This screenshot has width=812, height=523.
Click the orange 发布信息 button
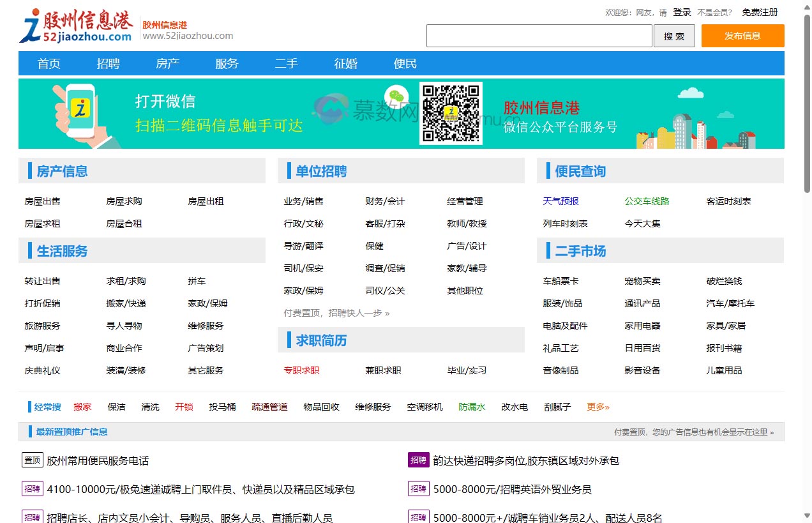click(742, 36)
